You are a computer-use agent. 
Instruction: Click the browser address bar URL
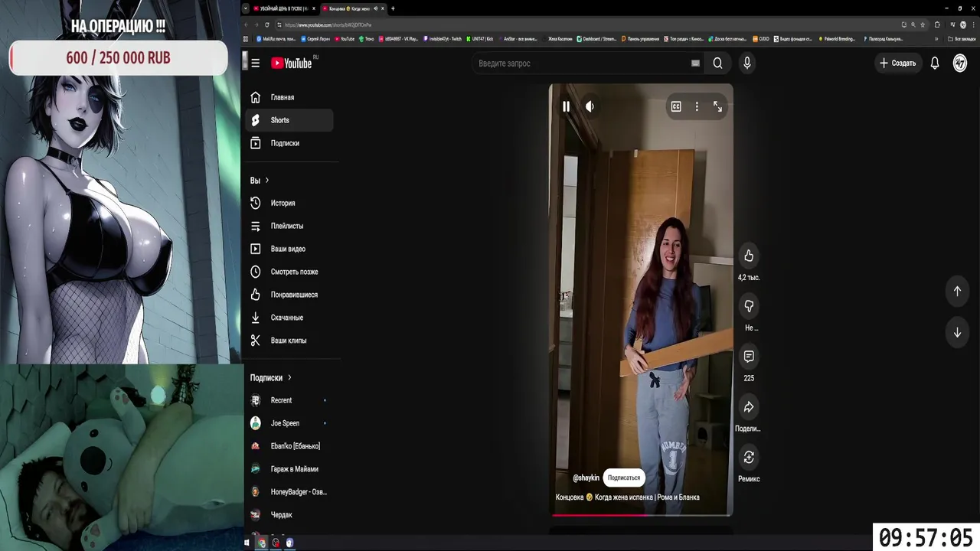328,24
